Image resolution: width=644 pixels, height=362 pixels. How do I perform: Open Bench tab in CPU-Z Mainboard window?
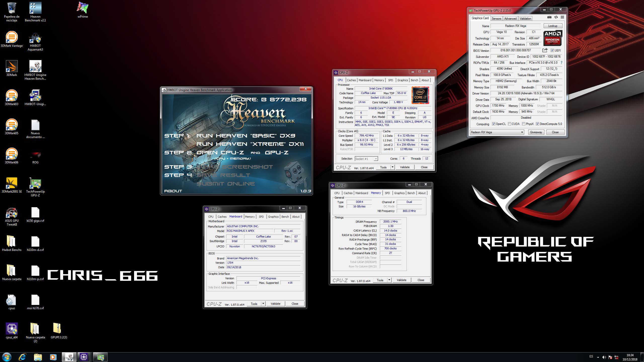[285, 217]
